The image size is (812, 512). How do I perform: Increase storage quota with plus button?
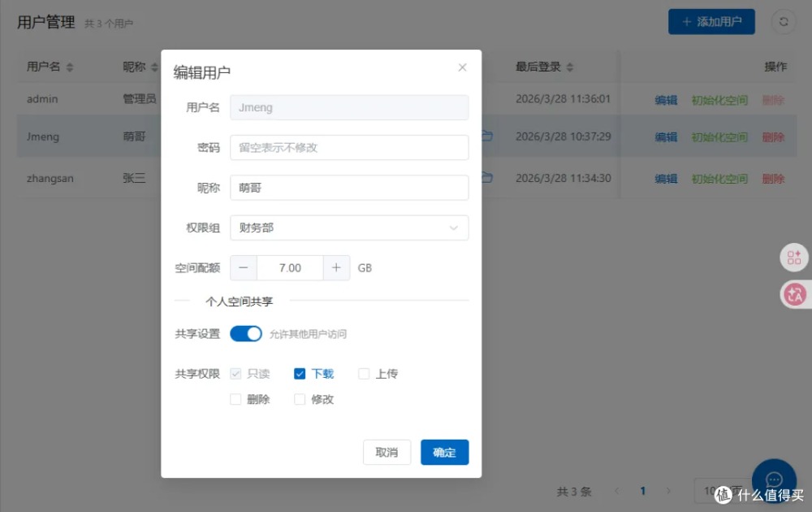[336, 268]
